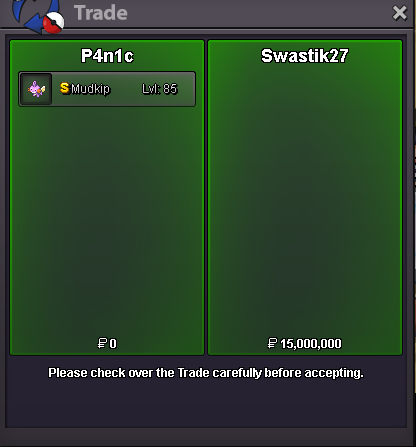Click the Pokeball on the Trade logo
Screen dimensions: 416x447
pos(53,23)
